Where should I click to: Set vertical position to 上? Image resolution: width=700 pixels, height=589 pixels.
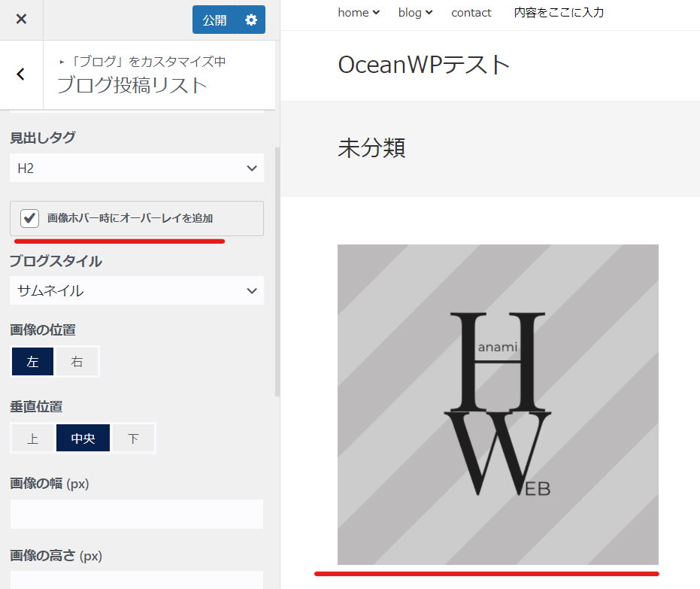pyautogui.click(x=32, y=438)
